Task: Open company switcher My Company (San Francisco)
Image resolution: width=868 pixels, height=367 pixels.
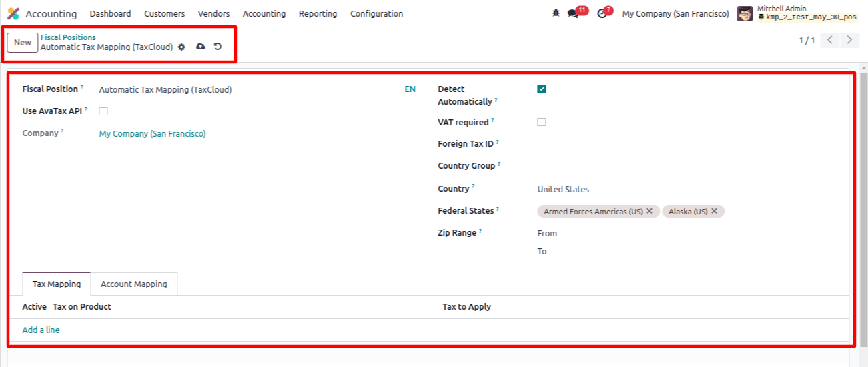Action: coord(676,13)
